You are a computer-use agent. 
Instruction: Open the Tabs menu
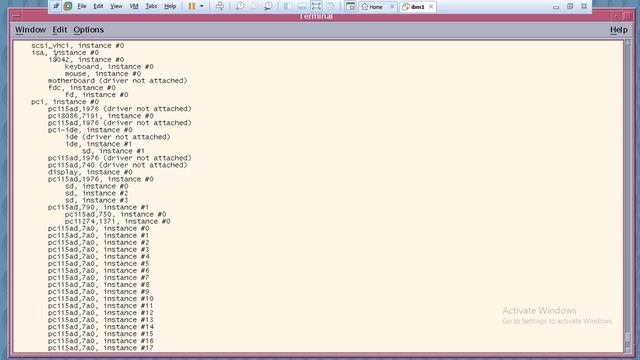pos(151,6)
